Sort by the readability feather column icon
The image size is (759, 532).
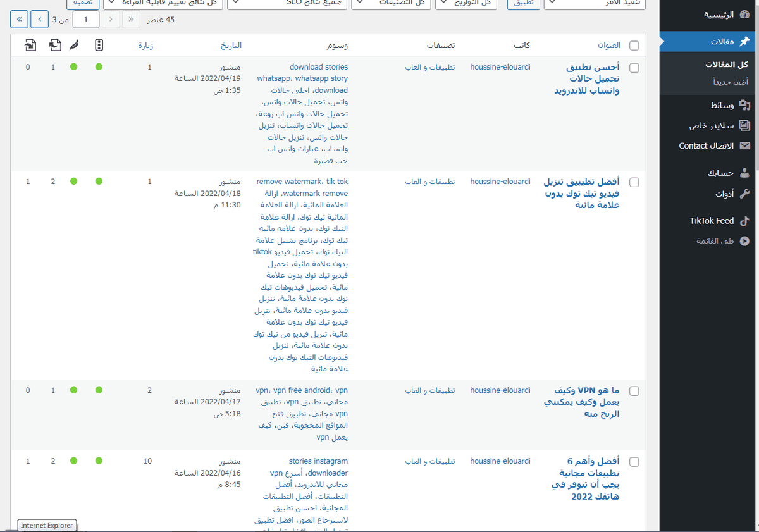point(74,45)
